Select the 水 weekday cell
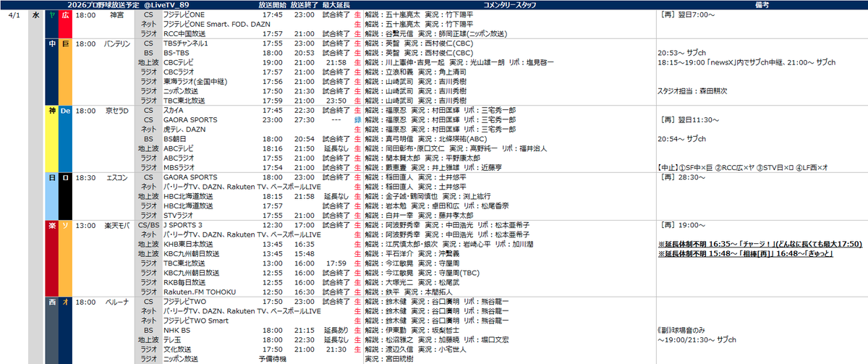Viewport: 868px width, 364px height. point(35,14)
